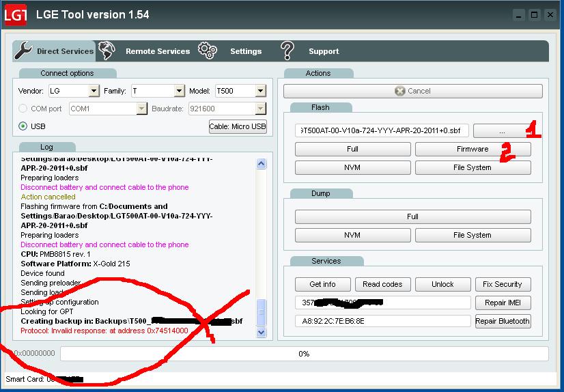564x392 pixels.
Task: Click the question mark Support icon
Action: click(x=287, y=51)
